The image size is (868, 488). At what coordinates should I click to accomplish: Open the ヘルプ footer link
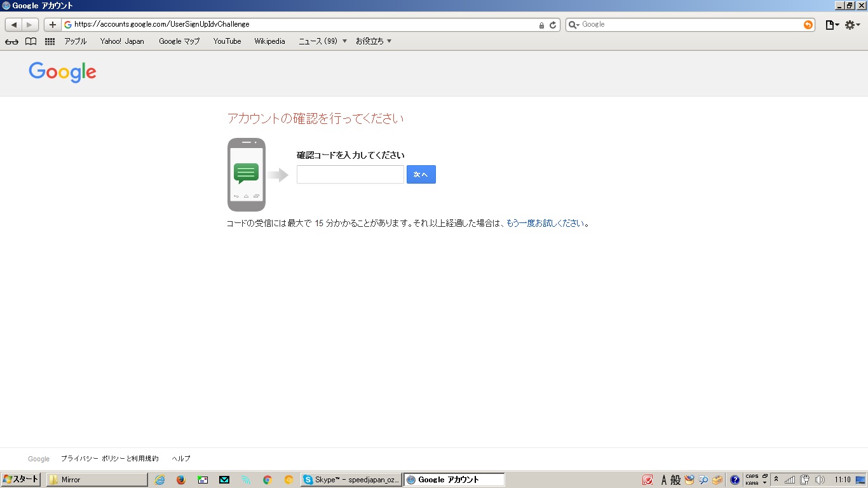click(181, 459)
